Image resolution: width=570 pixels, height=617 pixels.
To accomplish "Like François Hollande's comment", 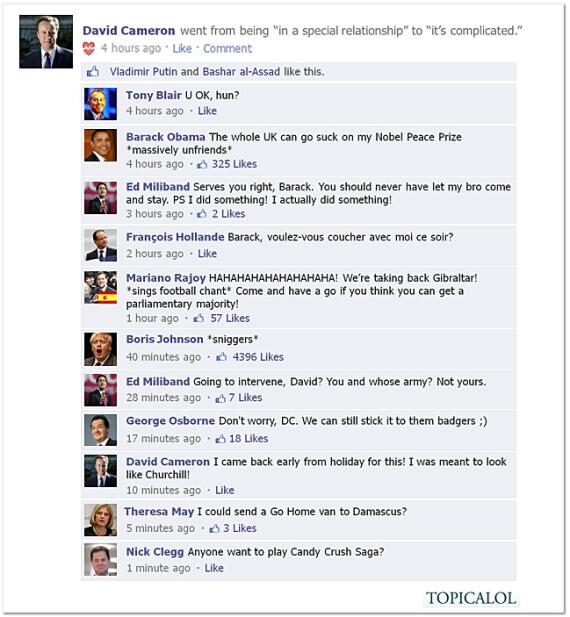I will pos(207,254).
